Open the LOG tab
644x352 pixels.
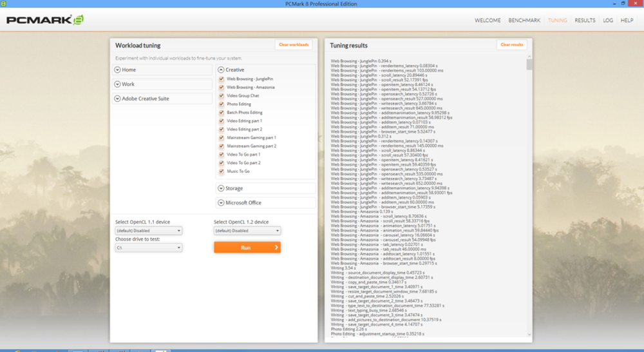coord(608,20)
